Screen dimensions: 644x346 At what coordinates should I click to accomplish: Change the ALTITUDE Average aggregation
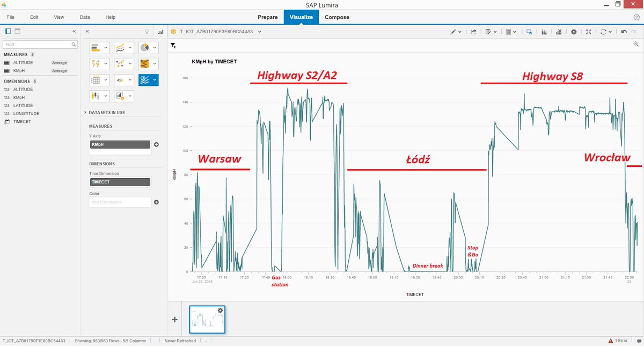59,63
